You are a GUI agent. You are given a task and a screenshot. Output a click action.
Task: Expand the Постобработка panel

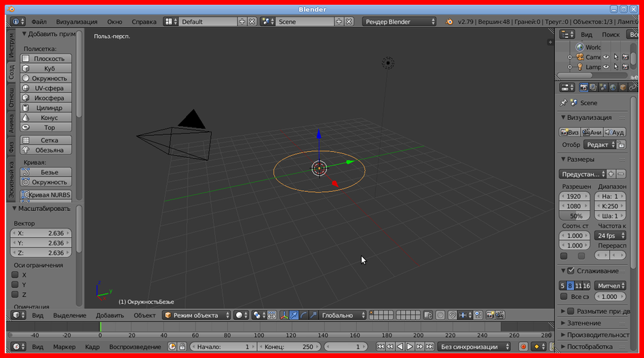click(x=563, y=347)
